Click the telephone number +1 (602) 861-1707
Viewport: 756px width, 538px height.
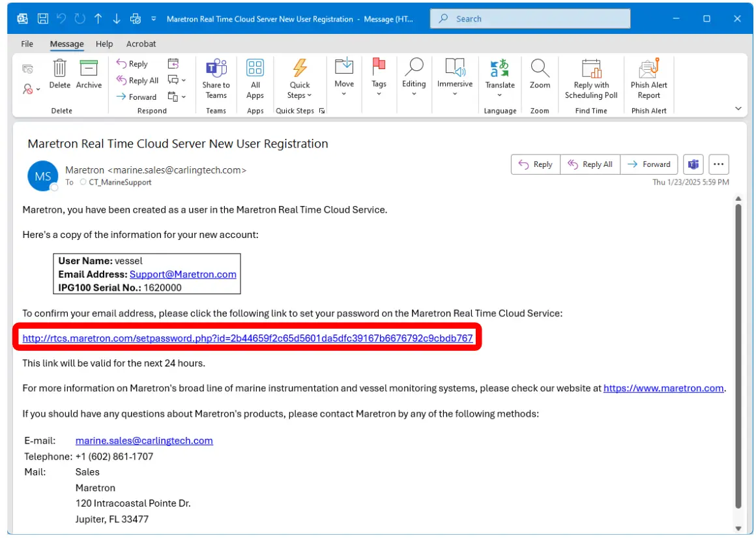pyautogui.click(x=114, y=456)
